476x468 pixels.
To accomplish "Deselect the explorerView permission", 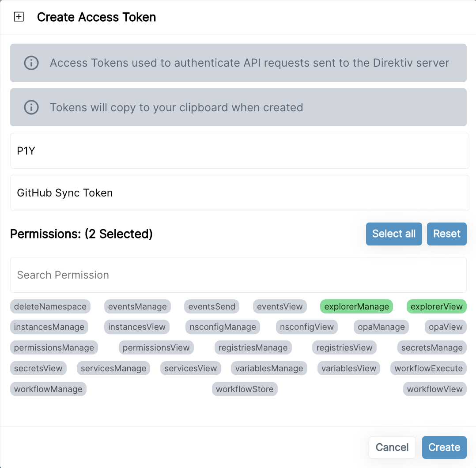I will click(436, 306).
